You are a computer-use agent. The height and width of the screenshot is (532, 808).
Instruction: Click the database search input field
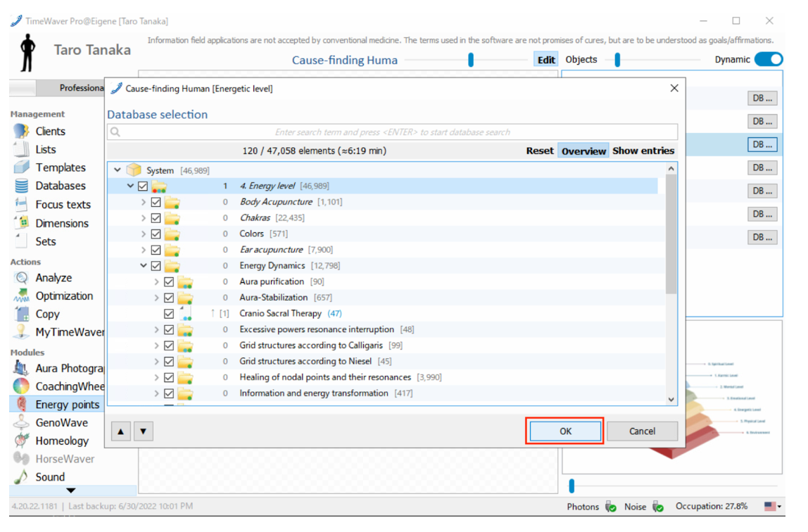tap(392, 132)
